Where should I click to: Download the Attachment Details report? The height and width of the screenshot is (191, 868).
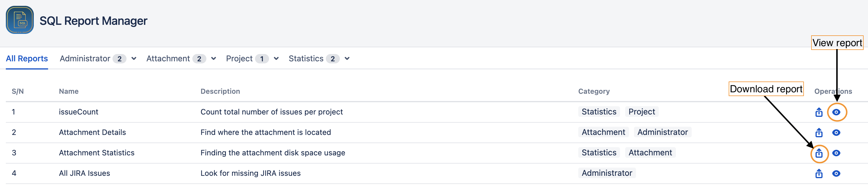point(819,132)
